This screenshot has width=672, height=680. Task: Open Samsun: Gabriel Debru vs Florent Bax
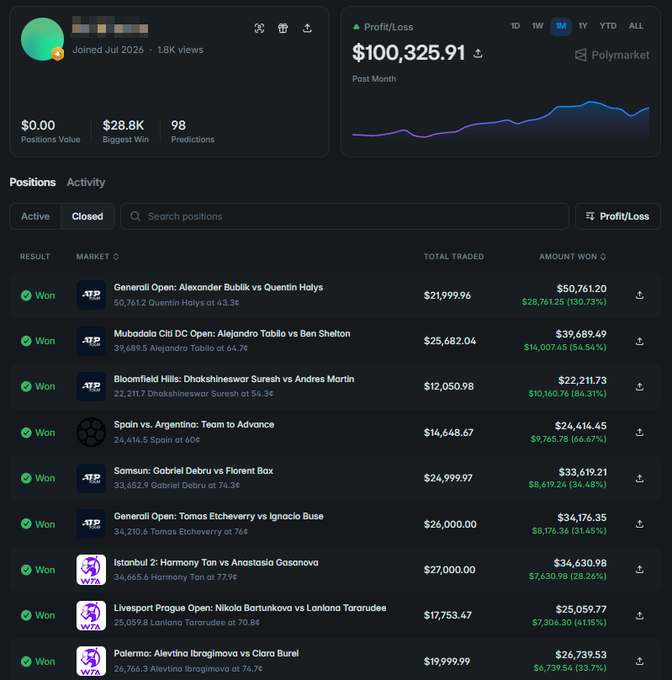coord(193,471)
